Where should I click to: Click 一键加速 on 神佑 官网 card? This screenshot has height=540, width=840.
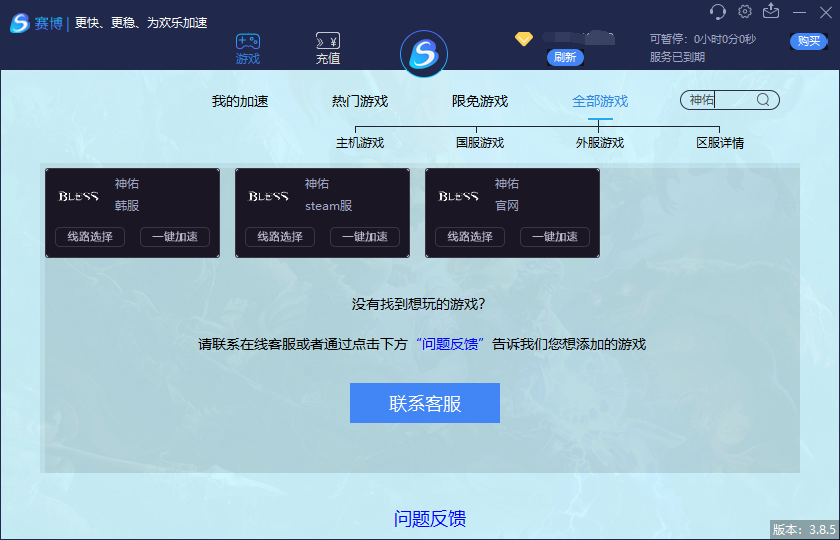(555, 237)
